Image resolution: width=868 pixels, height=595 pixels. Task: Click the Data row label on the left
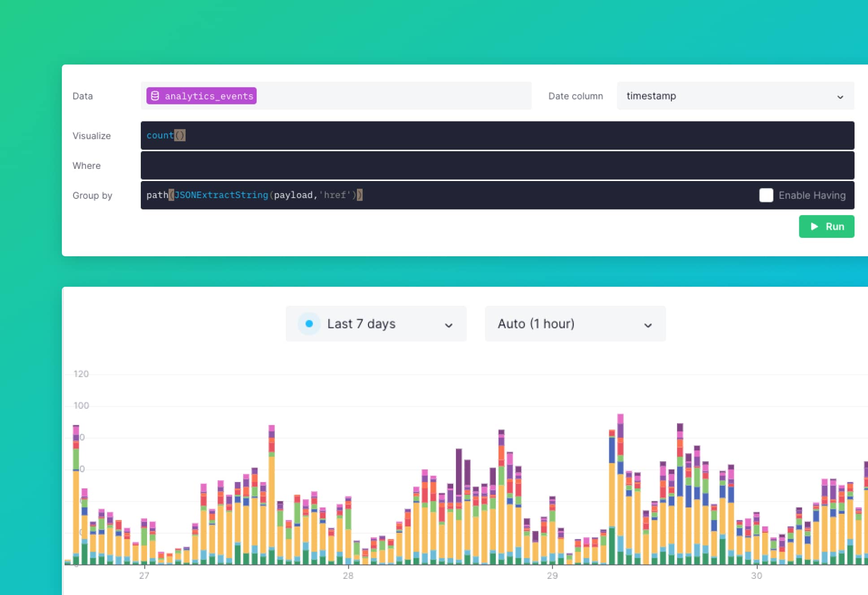click(x=82, y=95)
